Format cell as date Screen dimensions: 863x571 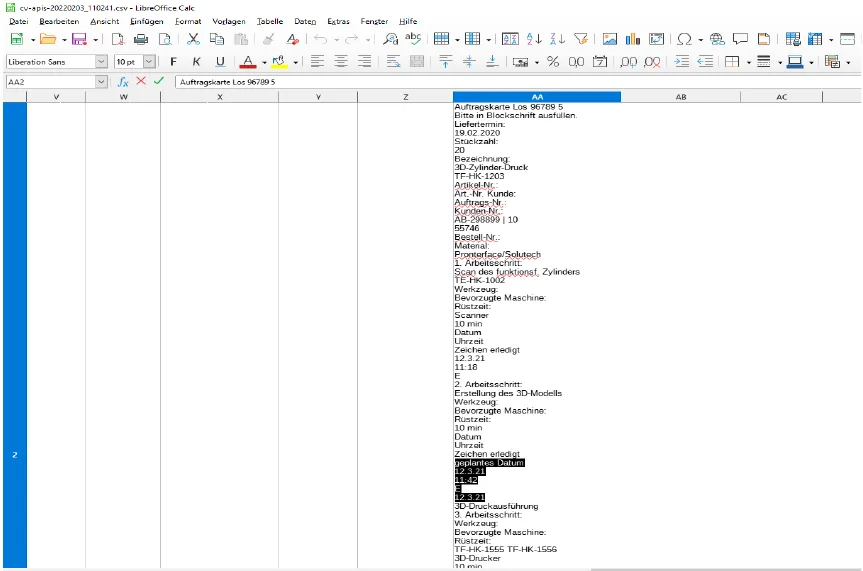pyautogui.click(x=600, y=62)
